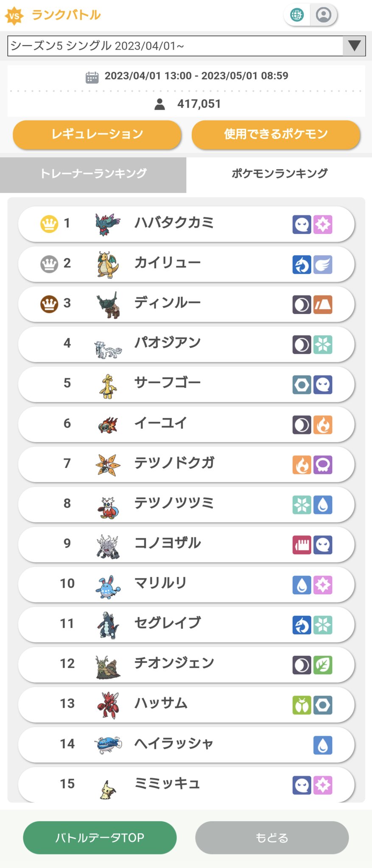Click the Fairy type icon on ハバタクカミ
Screen dimensions: 372x868
[323, 224]
